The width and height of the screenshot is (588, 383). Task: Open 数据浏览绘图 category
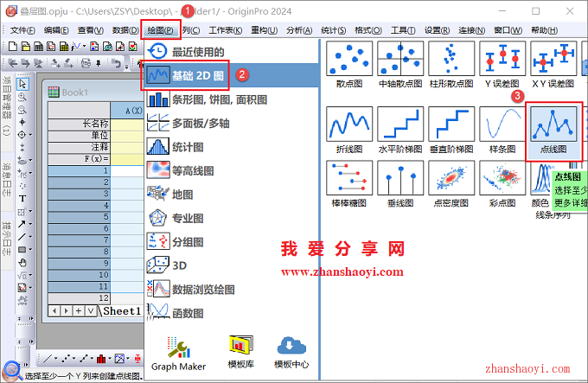232,289
